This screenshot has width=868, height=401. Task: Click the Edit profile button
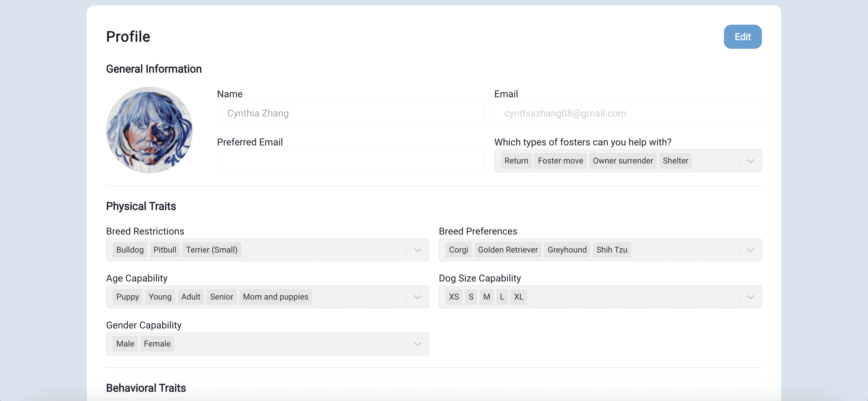[x=742, y=37]
